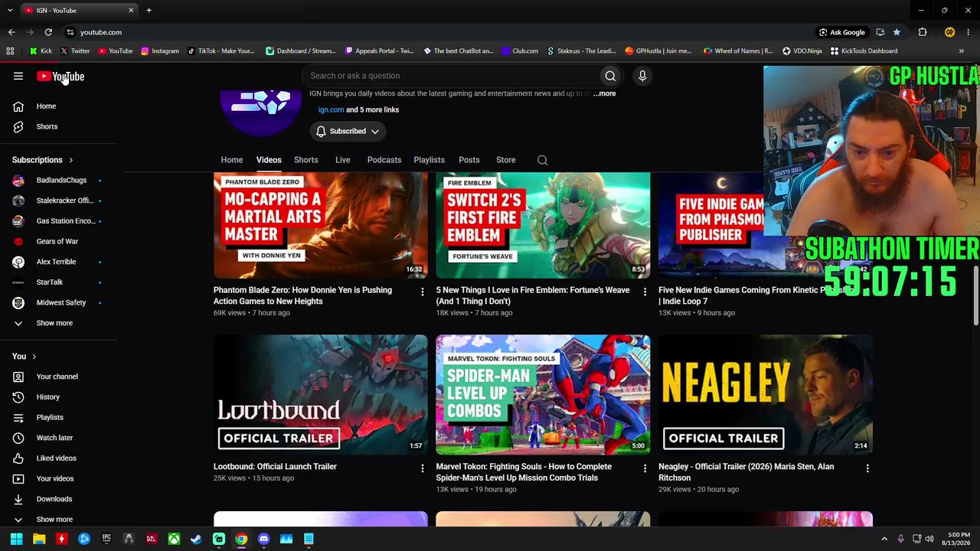Switch to the channel Shorts tab
980x551 pixels.
pos(306,160)
